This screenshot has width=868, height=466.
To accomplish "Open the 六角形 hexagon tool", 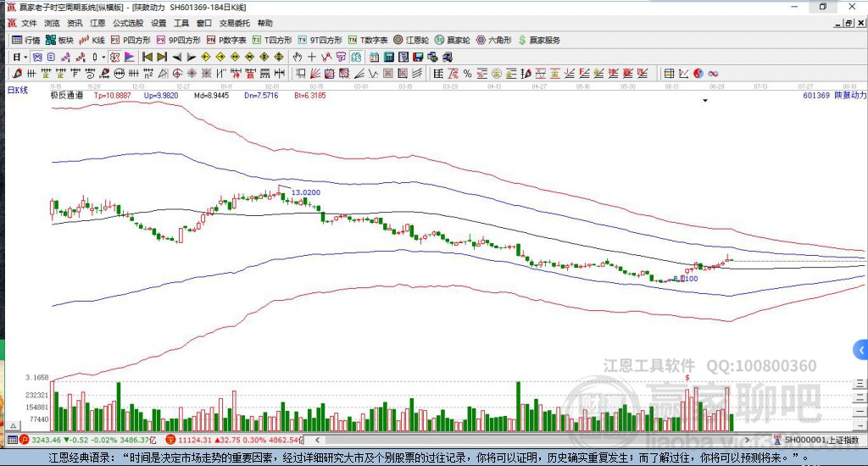I will click(494, 40).
